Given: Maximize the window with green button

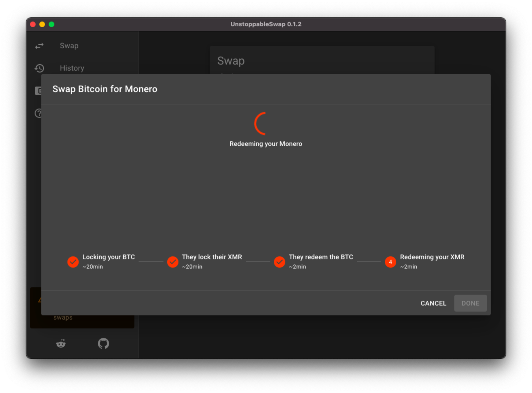Looking at the screenshot, I should pos(52,24).
